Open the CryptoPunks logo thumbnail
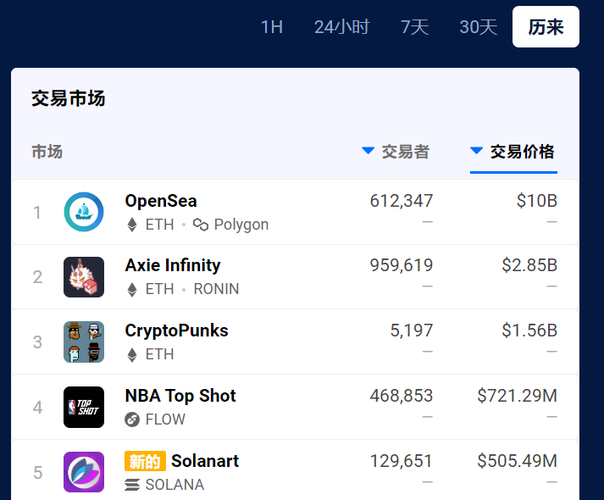Image resolution: width=604 pixels, height=500 pixels. [84, 342]
